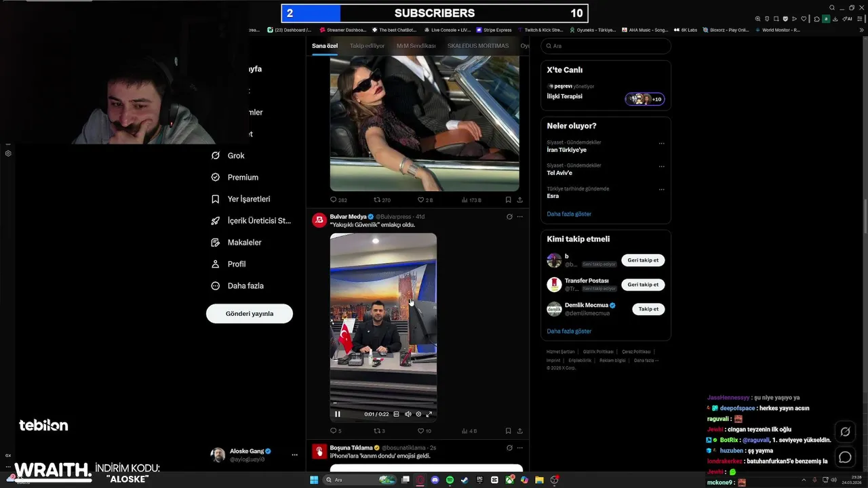The width and height of the screenshot is (868, 488).
Task: Bookmark the Bulvar Medya post
Action: point(508,431)
